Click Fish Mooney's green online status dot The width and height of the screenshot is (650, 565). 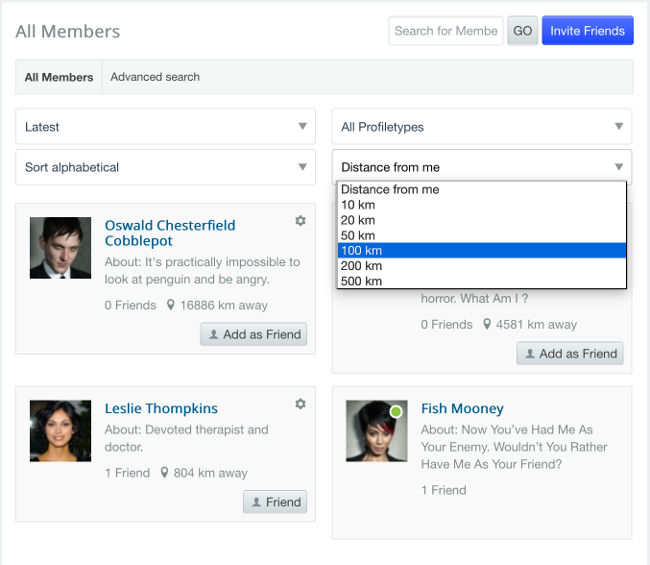click(x=396, y=412)
